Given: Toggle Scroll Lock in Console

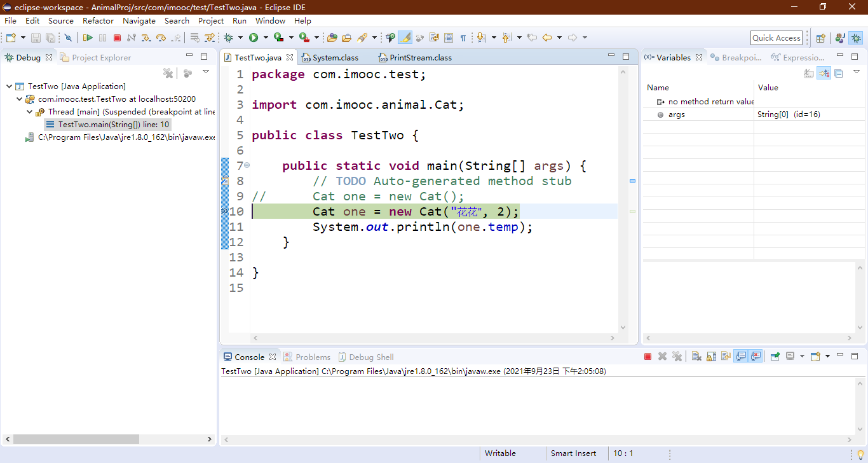Looking at the screenshot, I should 711,357.
